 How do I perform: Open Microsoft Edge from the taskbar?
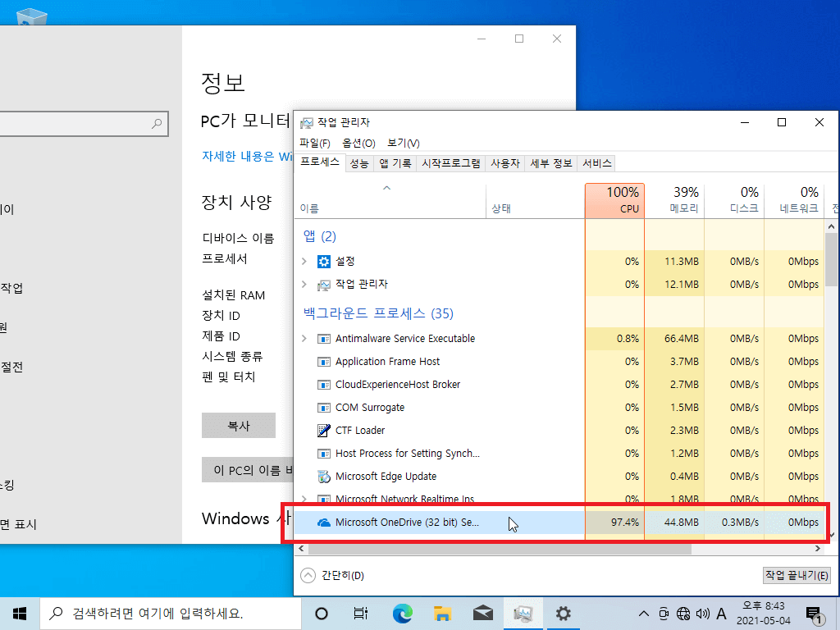(x=402, y=614)
